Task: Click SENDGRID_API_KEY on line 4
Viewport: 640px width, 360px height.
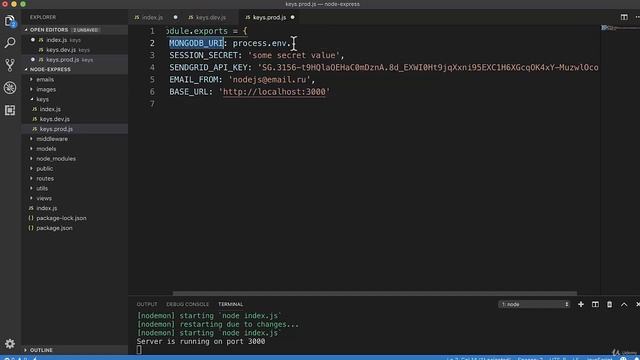Action: (x=209, y=67)
